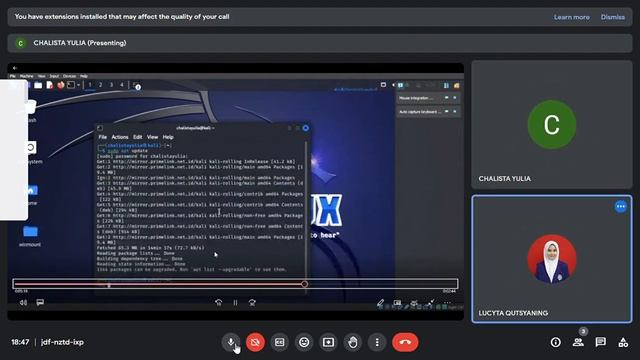
Task: Select Lucyta Qutsyaning's avatar photo
Action: (552, 259)
